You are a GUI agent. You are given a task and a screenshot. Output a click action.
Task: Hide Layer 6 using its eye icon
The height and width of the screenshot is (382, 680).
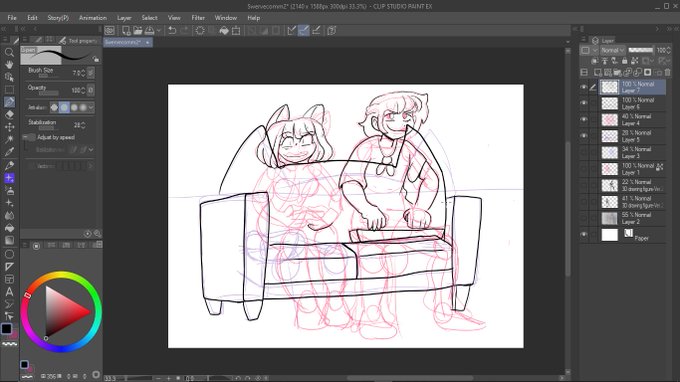pyautogui.click(x=584, y=103)
